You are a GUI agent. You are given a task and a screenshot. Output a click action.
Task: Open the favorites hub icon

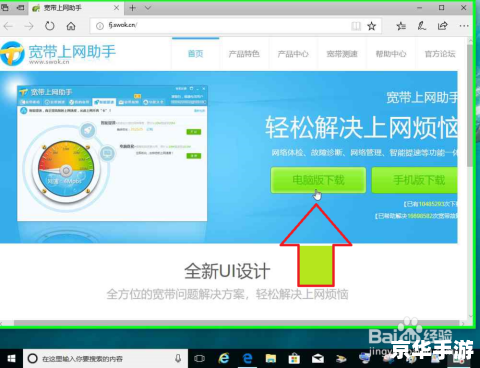(x=401, y=26)
